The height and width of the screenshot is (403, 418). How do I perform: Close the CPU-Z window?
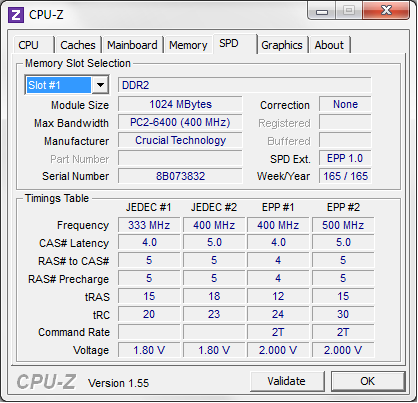pyautogui.click(x=386, y=11)
